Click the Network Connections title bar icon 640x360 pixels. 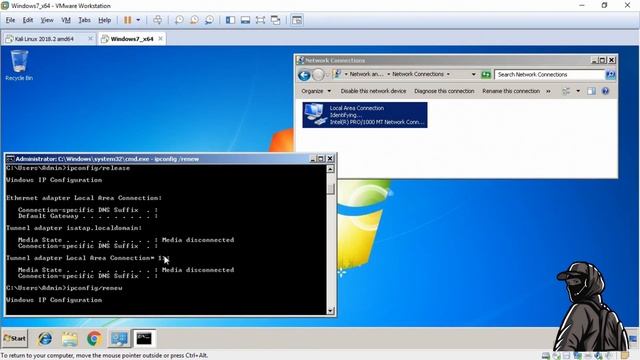300,60
